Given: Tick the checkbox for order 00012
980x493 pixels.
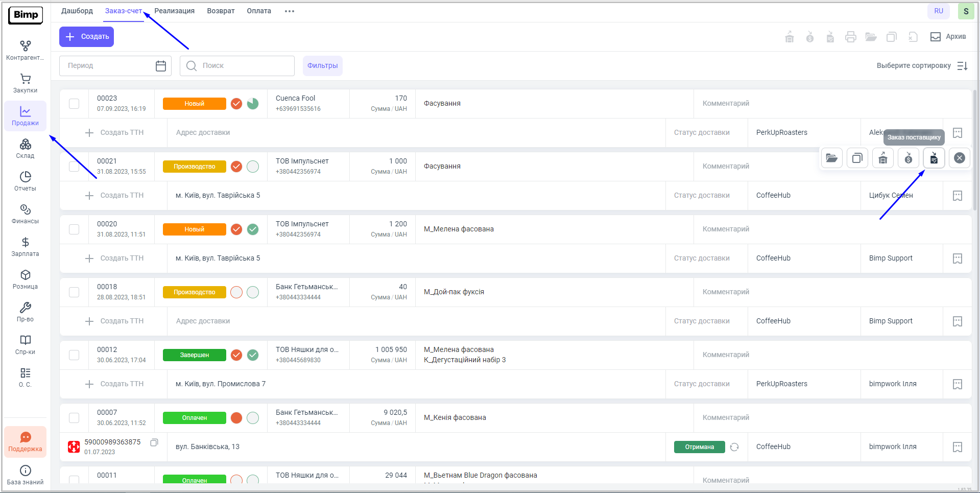Looking at the screenshot, I should point(74,355).
